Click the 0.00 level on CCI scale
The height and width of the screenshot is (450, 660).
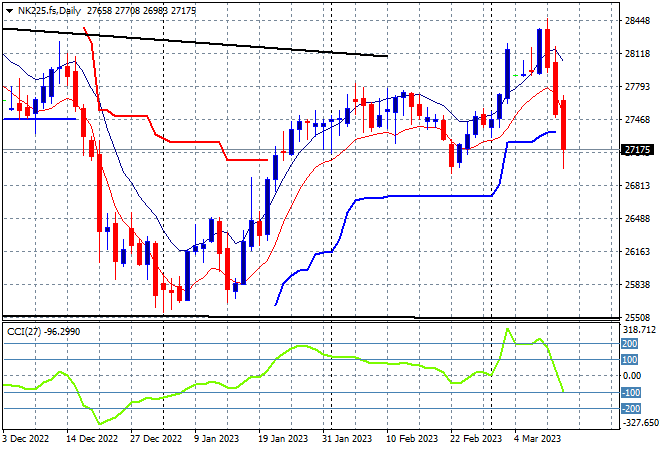[x=631, y=375]
